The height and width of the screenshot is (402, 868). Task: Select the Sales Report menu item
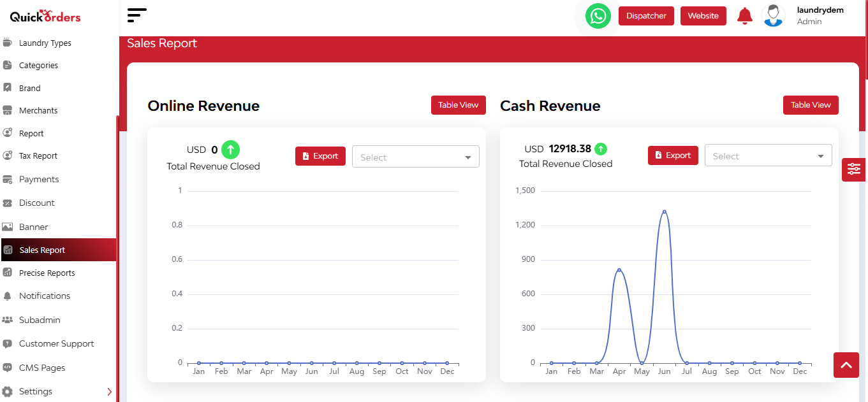click(x=58, y=250)
